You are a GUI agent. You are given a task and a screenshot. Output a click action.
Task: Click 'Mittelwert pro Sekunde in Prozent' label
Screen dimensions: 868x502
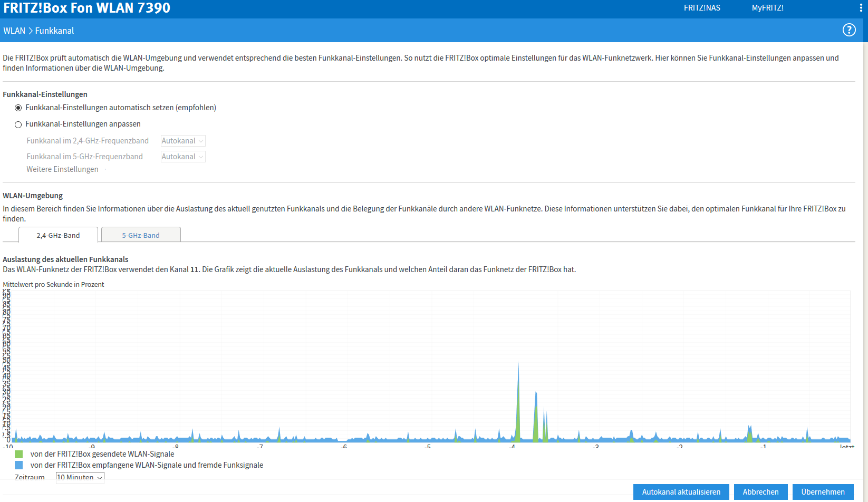tap(53, 285)
